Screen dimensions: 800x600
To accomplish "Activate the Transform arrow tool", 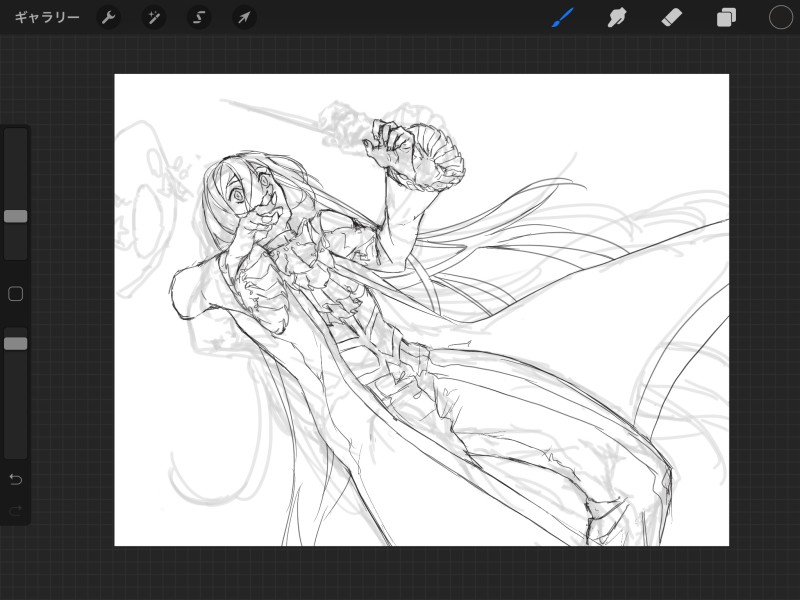I will [244, 17].
